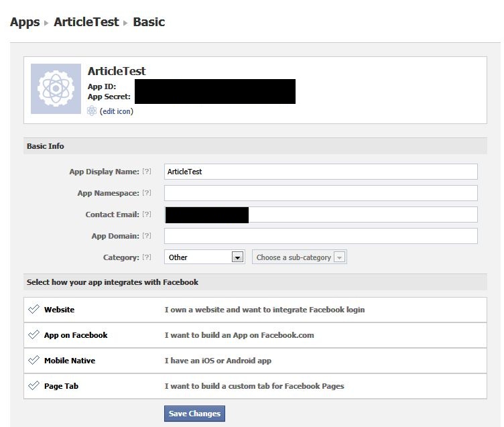Go to Apps in breadcrumb
The width and height of the screenshot is (504, 427).
(x=25, y=22)
